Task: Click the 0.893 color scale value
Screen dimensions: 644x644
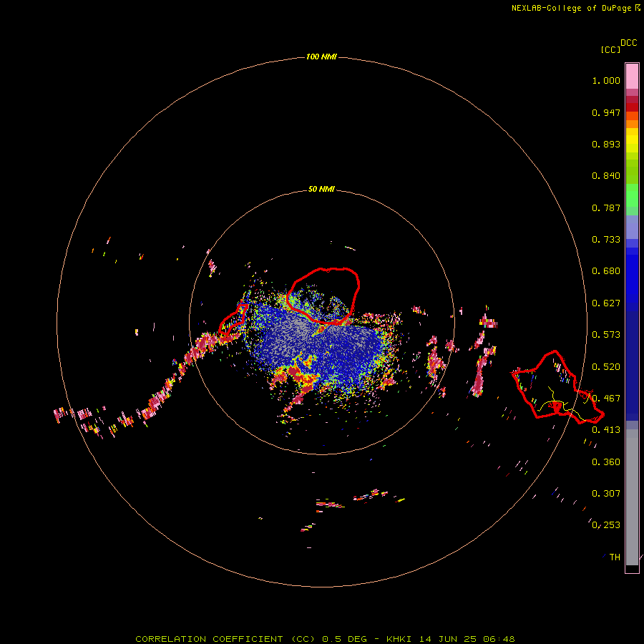Action: 606,144
